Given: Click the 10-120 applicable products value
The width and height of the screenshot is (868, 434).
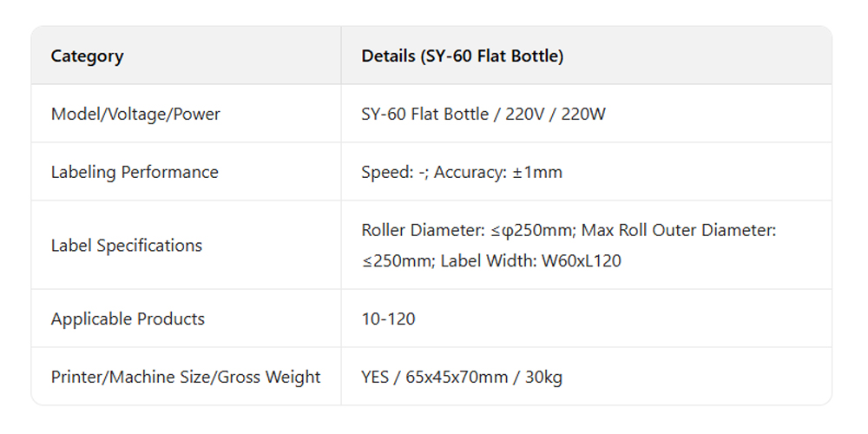Looking at the screenshot, I should tap(388, 319).
